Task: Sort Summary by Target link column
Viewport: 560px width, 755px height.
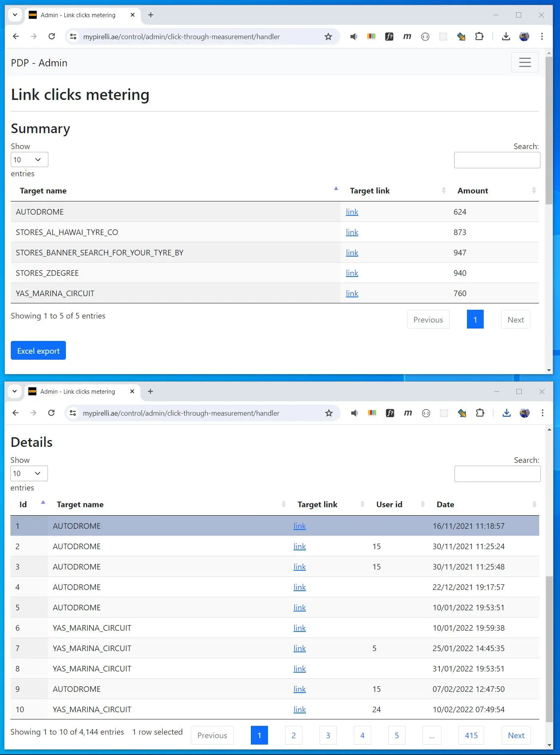Action: [394, 191]
